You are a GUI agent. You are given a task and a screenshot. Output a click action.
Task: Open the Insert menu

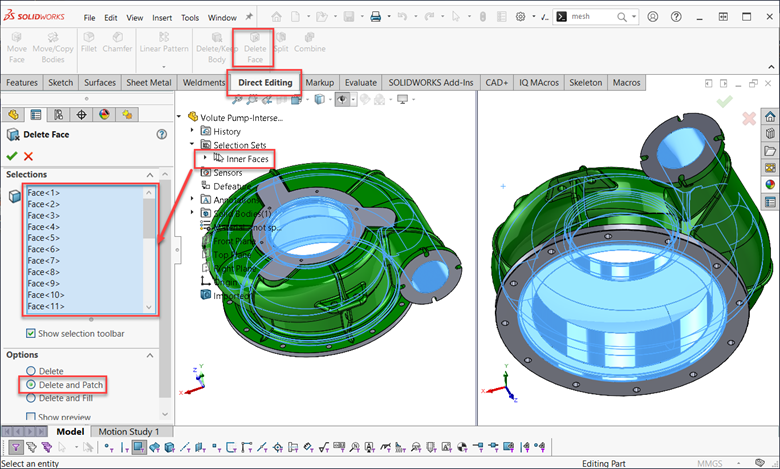click(x=162, y=18)
